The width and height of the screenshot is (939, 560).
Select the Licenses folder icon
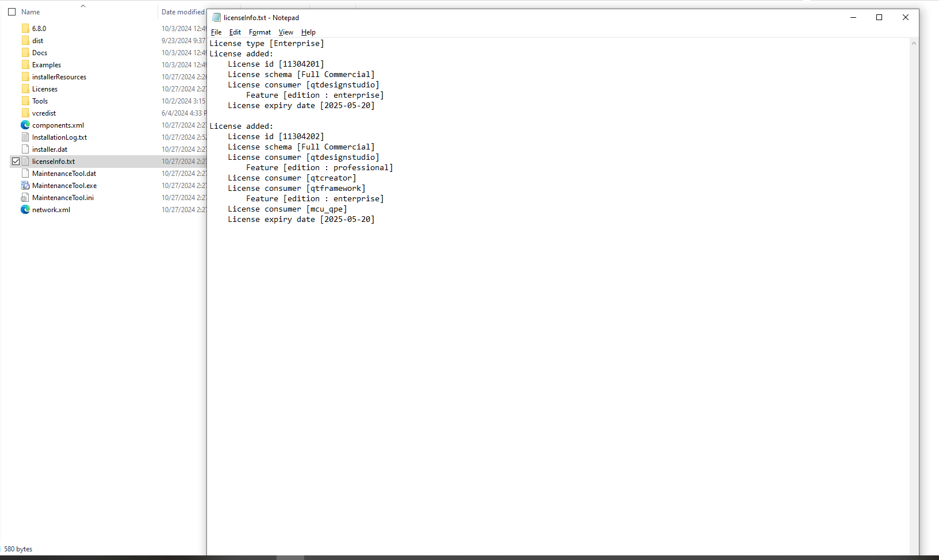coord(25,89)
